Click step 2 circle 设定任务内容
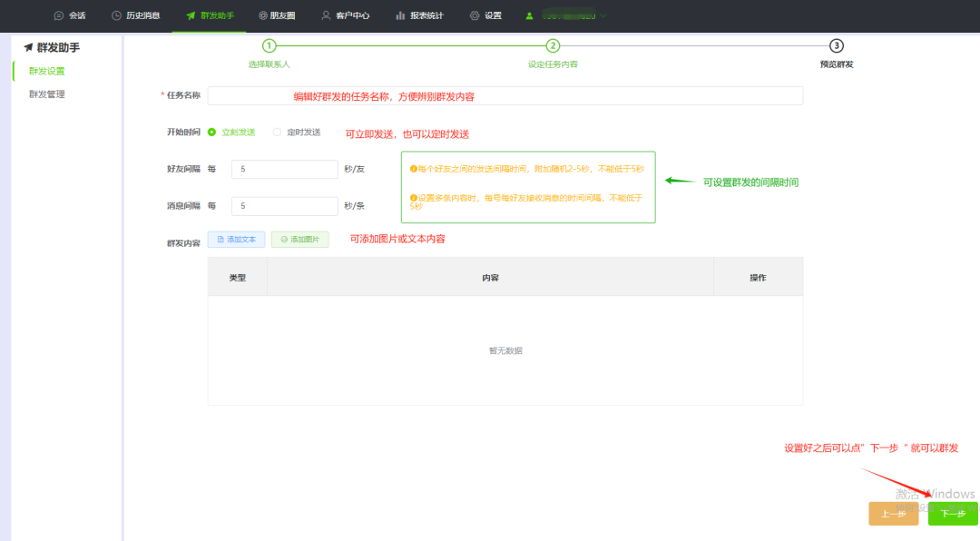This screenshot has height=541, width=980. [x=553, y=45]
